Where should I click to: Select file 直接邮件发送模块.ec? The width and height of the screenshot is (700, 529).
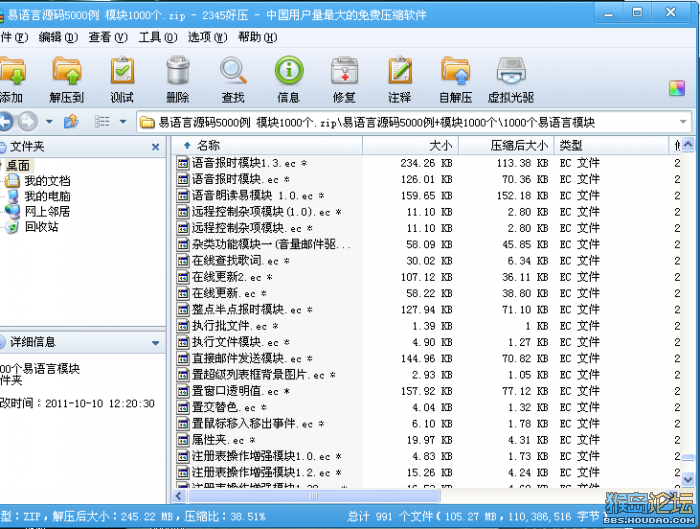(x=253, y=359)
